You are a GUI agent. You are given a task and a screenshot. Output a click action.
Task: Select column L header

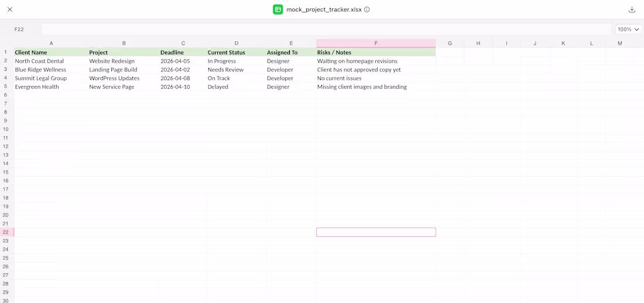pyautogui.click(x=591, y=43)
